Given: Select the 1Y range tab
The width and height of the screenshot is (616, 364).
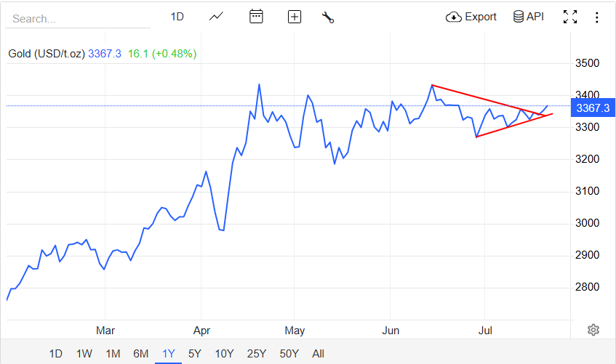Looking at the screenshot, I should 168,354.
